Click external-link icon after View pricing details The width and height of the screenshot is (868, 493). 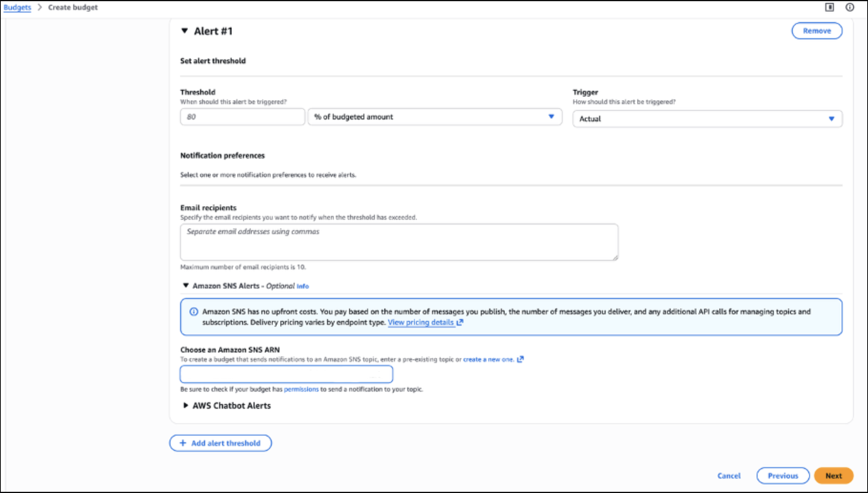pyautogui.click(x=460, y=322)
